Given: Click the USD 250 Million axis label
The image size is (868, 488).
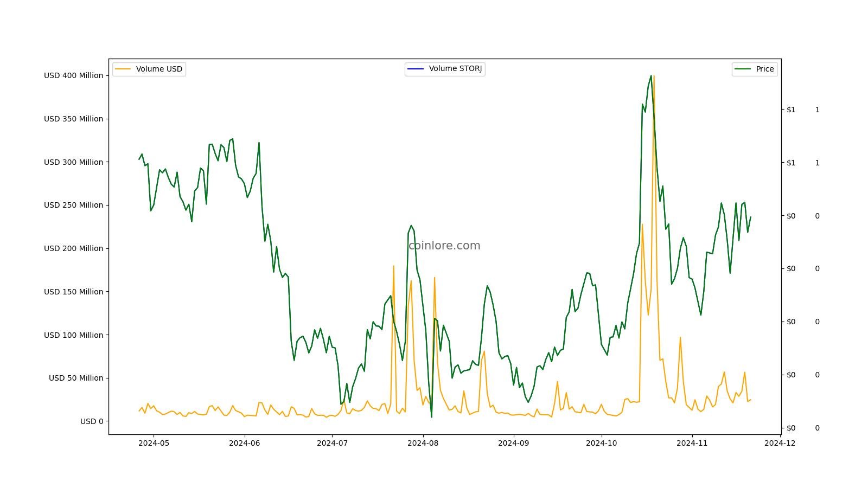Looking at the screenshot, I should pos(73,205).
